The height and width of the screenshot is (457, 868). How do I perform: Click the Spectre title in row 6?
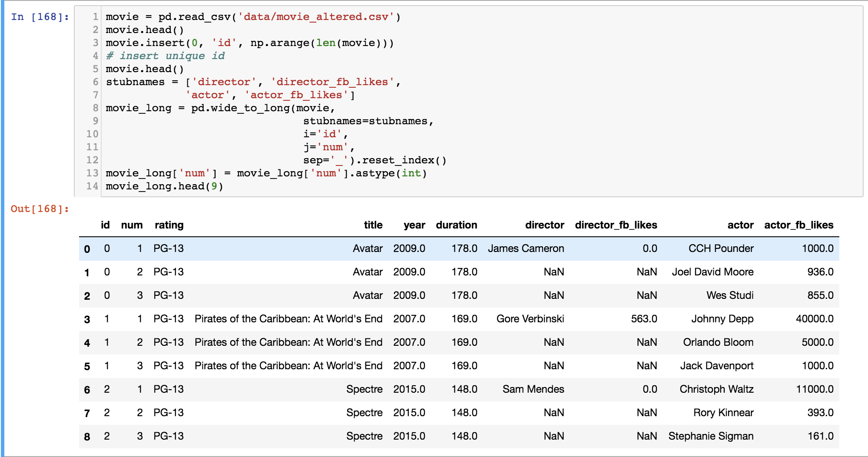click(364, 389)
